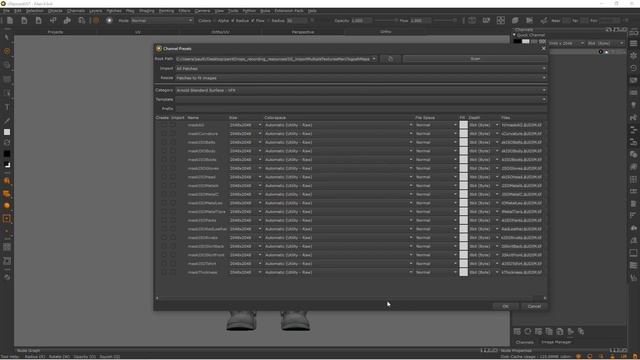This screenshot has height=360, width=640.
Task: Click the first icon in Channels panel bottom row
Action: point(517,331)
